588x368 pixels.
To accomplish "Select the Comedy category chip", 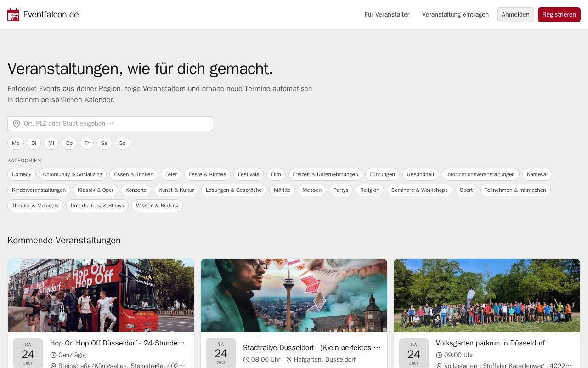I will coord(22,174).
